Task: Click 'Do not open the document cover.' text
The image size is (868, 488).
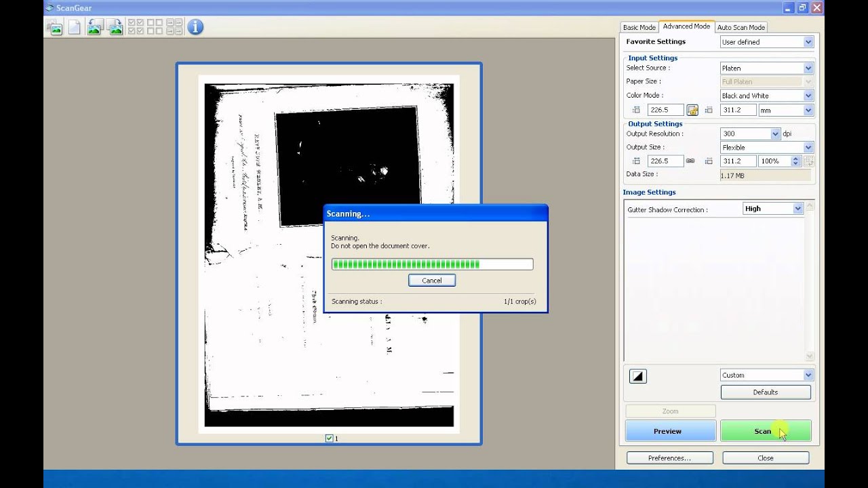Action: coord(380,246)
